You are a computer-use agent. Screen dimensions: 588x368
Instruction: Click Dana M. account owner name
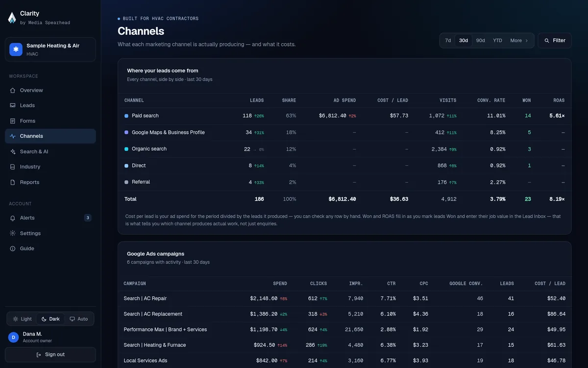[32, 334]
